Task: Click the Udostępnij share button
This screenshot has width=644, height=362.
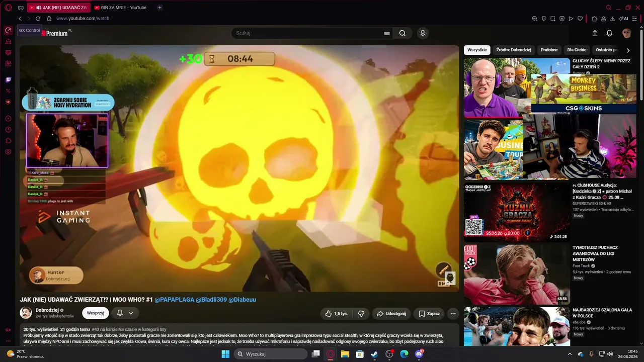Action: click(x=391, y=314)
